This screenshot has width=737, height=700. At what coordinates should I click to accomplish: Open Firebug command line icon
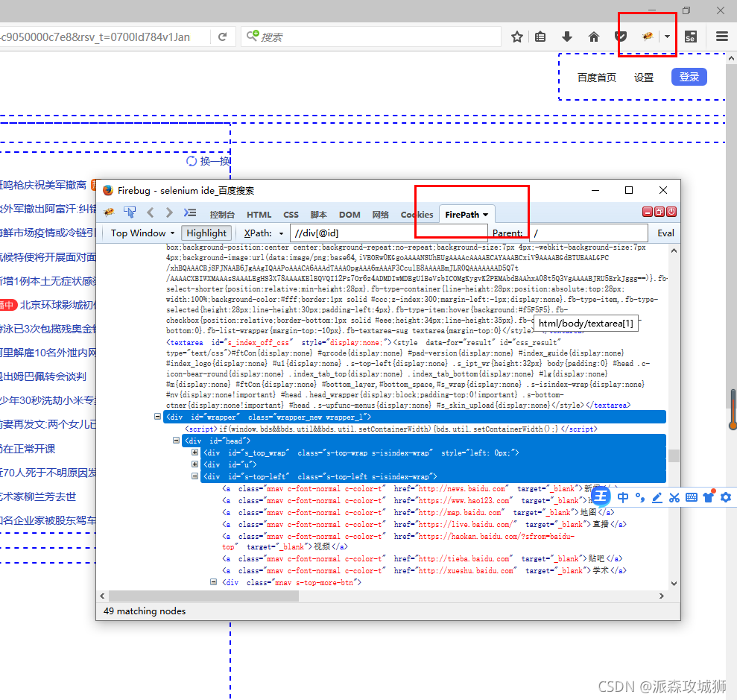pos(190,214)
